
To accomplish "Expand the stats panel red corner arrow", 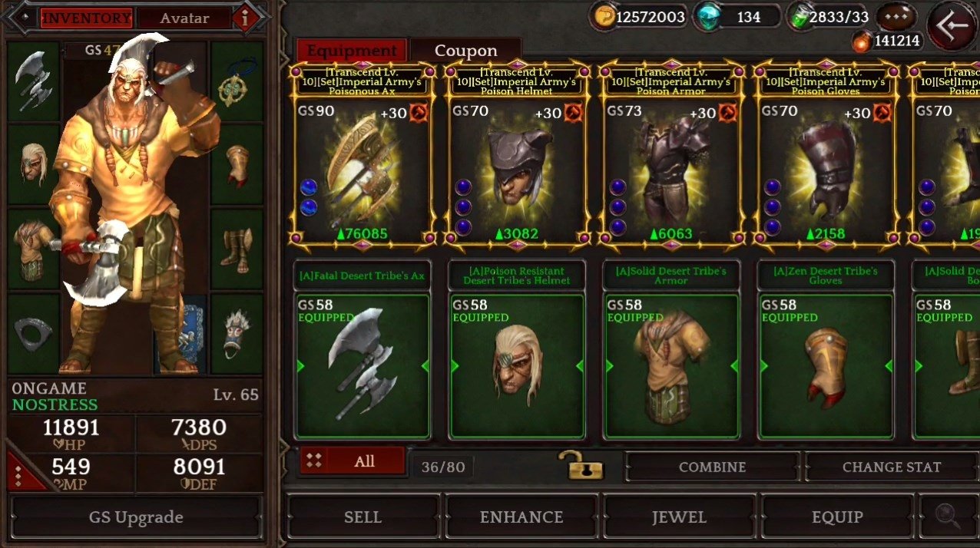I will (21, 472).
